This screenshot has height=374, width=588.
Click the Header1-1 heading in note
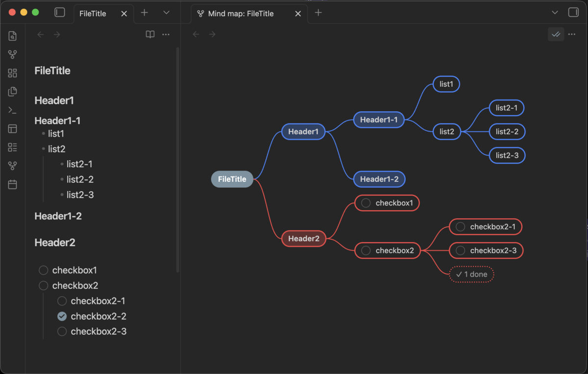pyautogui.click(x=57, y=121)
